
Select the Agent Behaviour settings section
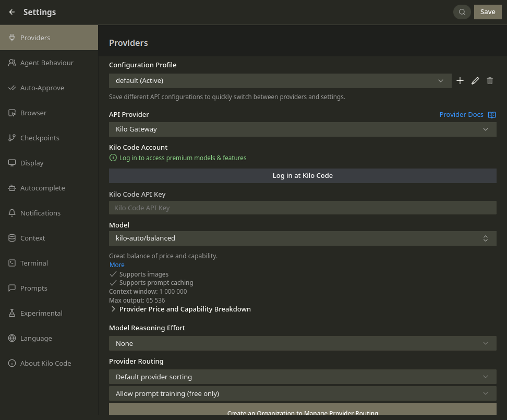[x=49, y=63]
